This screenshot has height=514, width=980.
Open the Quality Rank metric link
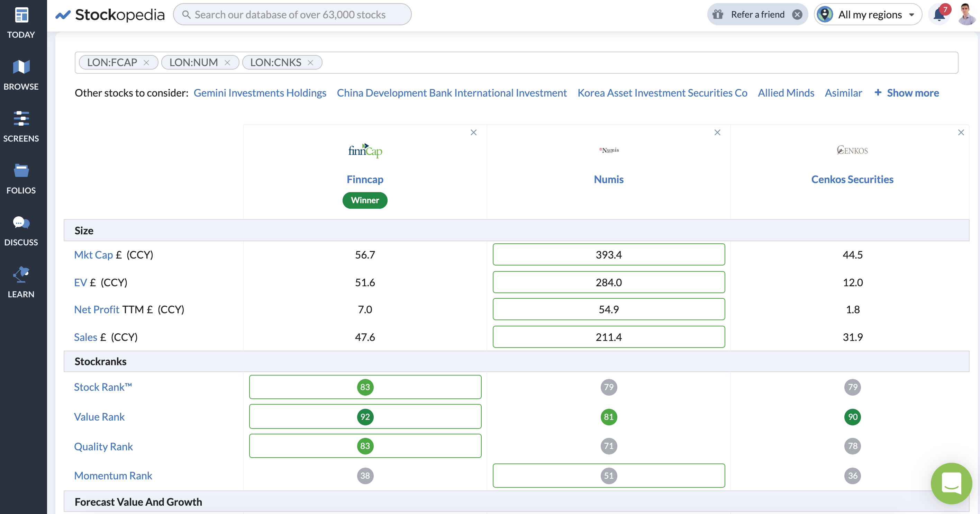(x=103, y=446)
